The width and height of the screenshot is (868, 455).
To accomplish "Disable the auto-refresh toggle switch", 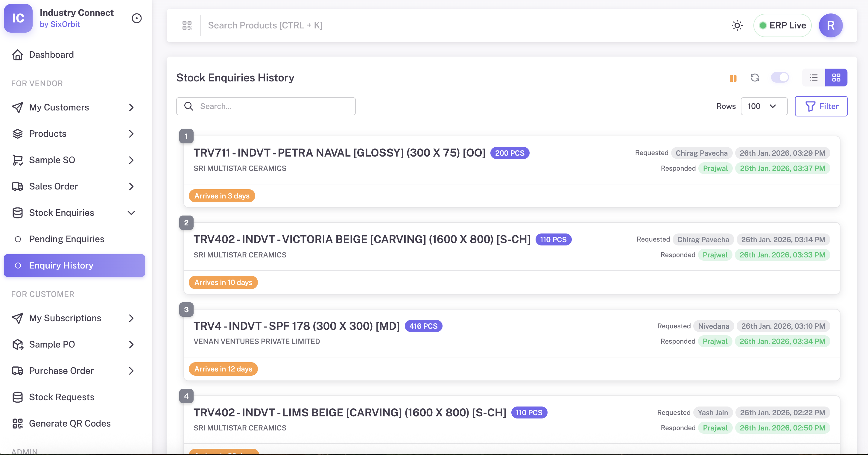I will pyautogui.click(x=780, y=78).
